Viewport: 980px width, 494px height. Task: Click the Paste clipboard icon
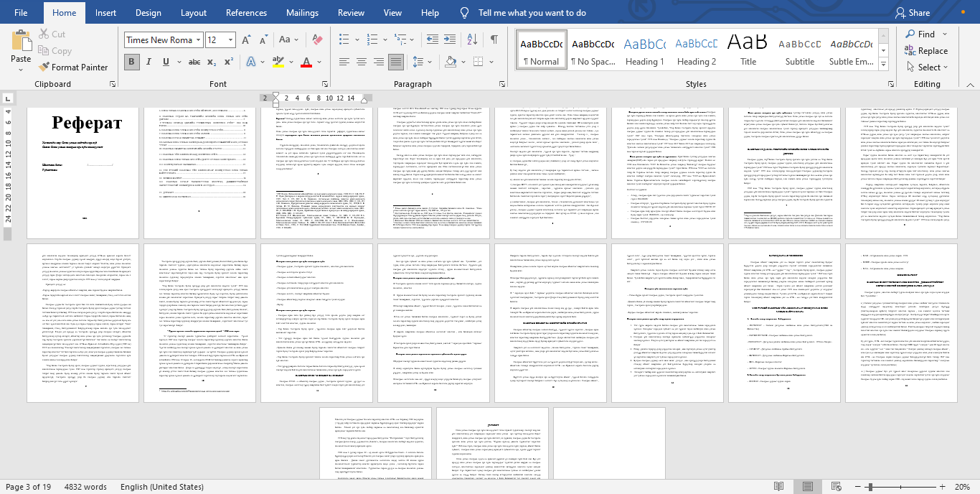[21, 40]
